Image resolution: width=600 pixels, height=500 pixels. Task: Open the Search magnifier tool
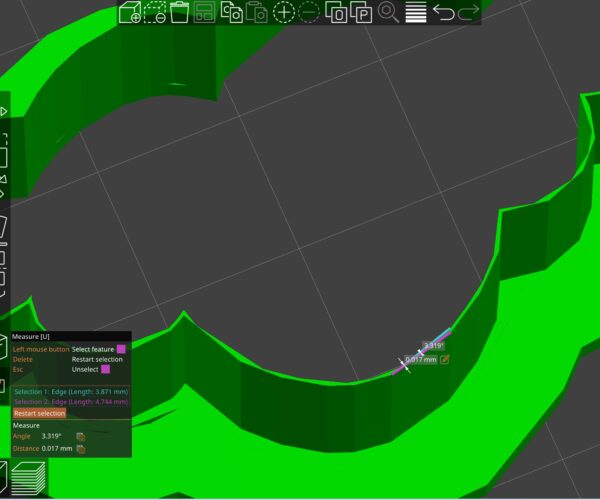pos(388,13)
